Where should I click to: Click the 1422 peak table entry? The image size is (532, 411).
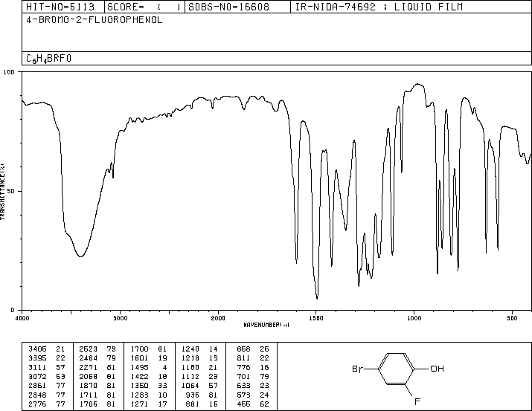(x=139, y=376)
